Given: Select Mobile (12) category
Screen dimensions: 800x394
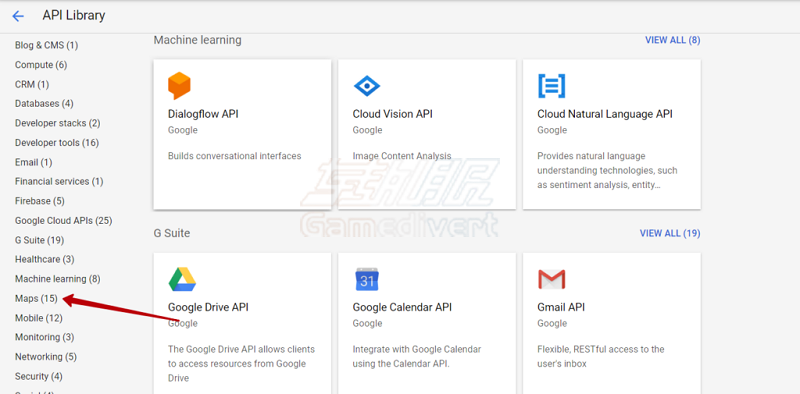Looking at the screenshot, I should [39, 318].
